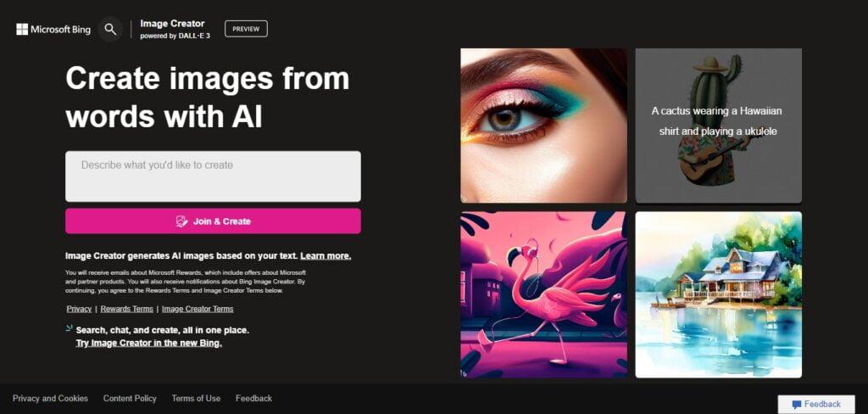This screenshot has width=868, height=414.
Task: Click the PREVIEW badge button
Action: [x=246, y=29]
